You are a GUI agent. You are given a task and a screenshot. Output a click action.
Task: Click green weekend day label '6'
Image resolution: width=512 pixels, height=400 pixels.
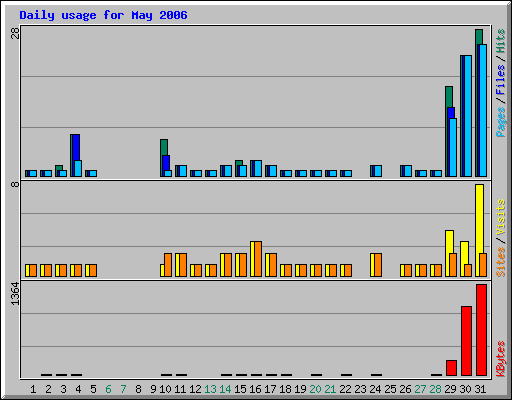pyautogui.click(x=108, y=389)
